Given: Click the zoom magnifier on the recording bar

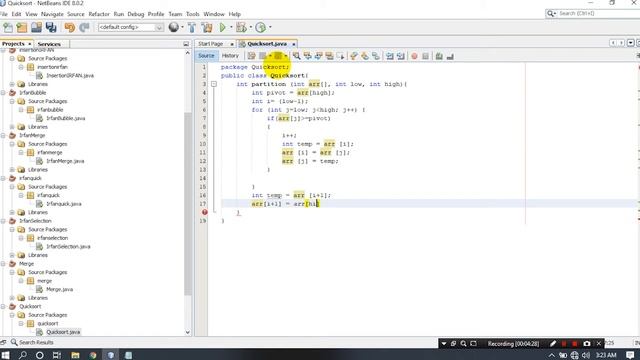Looking at the screenshot, I should tap(463, 344).
